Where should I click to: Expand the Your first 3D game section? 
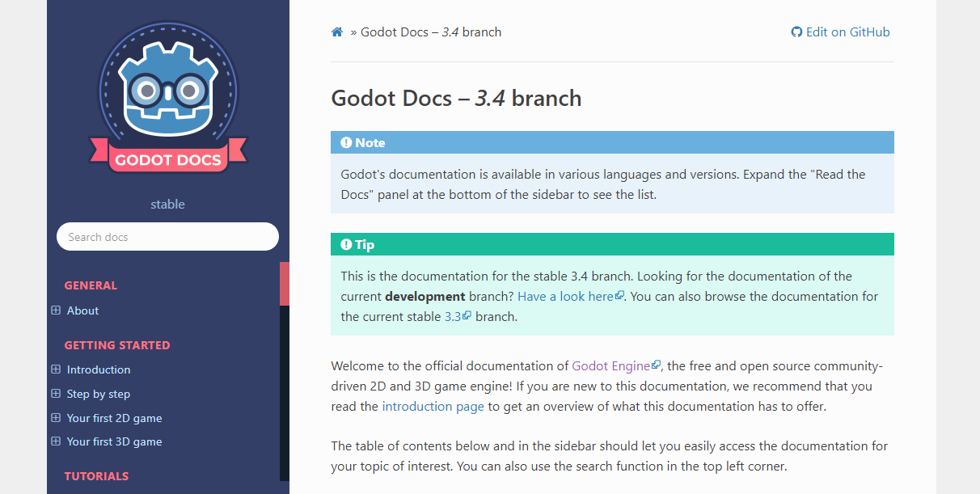pos(56,441)
